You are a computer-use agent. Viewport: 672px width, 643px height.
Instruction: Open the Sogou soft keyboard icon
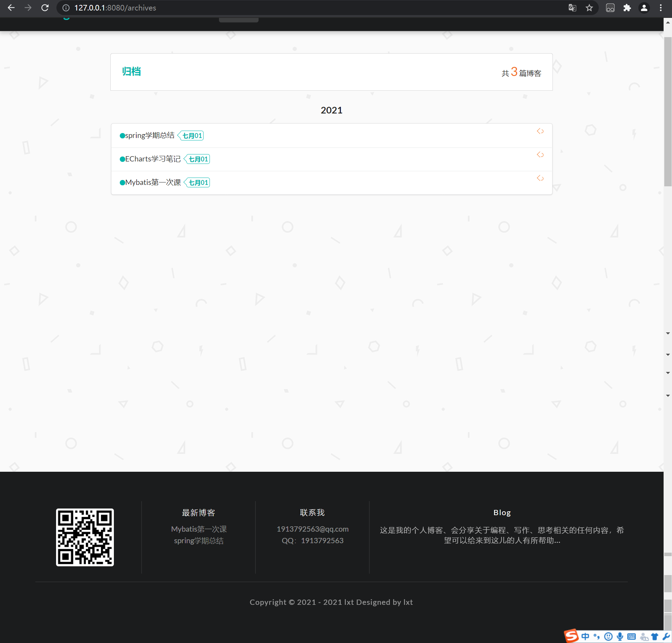pyautogui.click(x=631, y=636)
